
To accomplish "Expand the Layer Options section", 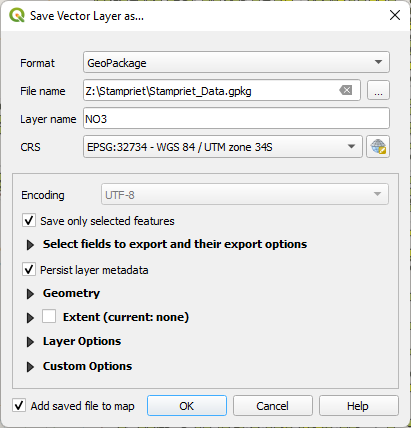I will [x=30, y=342].
